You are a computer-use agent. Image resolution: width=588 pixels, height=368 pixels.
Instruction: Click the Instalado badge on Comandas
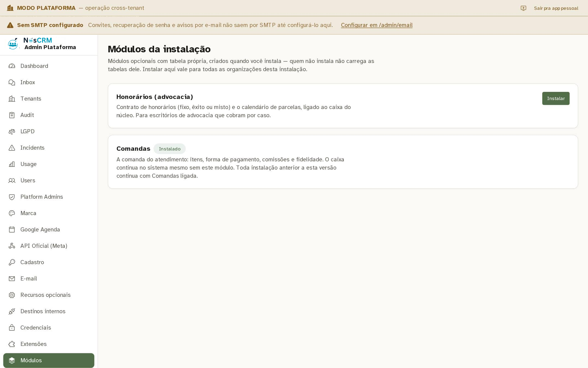tap(170, 149)
